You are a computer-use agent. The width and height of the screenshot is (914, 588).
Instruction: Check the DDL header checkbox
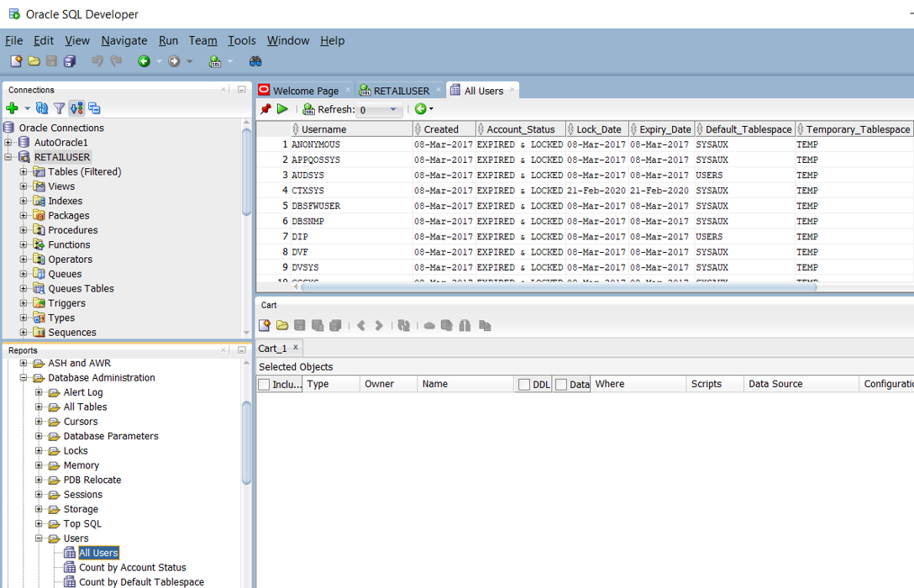[x=524, y=385]
